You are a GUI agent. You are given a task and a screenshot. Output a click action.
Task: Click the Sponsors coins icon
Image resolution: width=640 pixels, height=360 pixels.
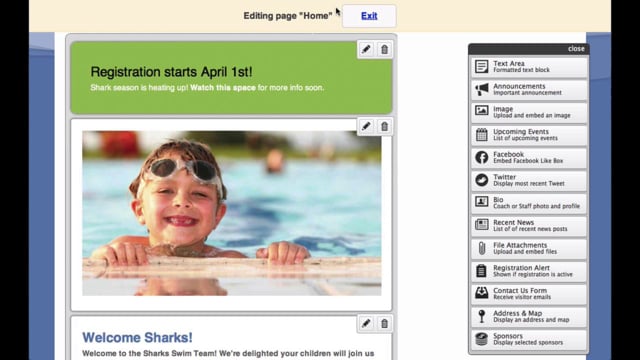pos(482,339)
